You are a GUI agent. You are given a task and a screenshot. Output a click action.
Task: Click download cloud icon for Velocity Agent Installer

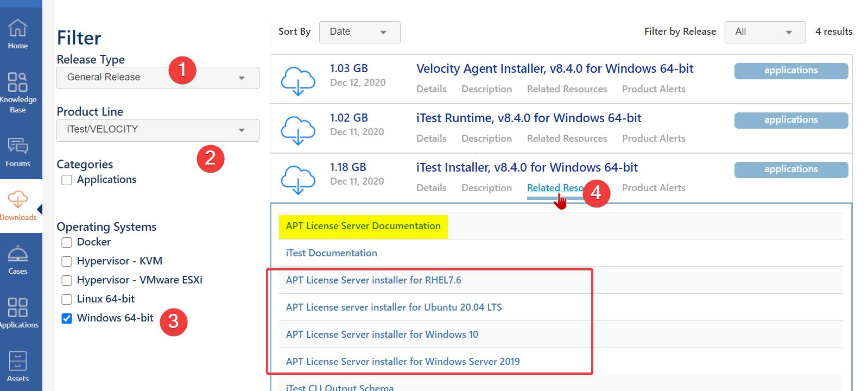pyautogui.click(x=298, y=81)
